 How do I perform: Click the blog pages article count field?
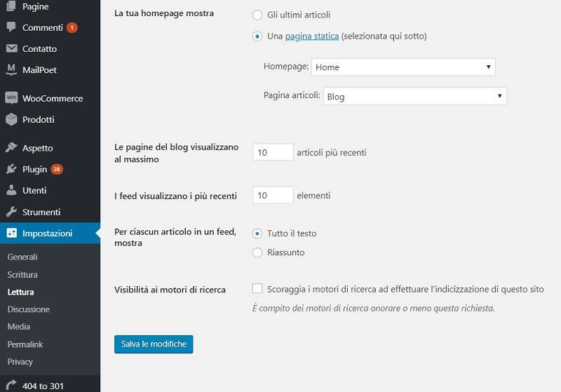(x=273, y=152)
